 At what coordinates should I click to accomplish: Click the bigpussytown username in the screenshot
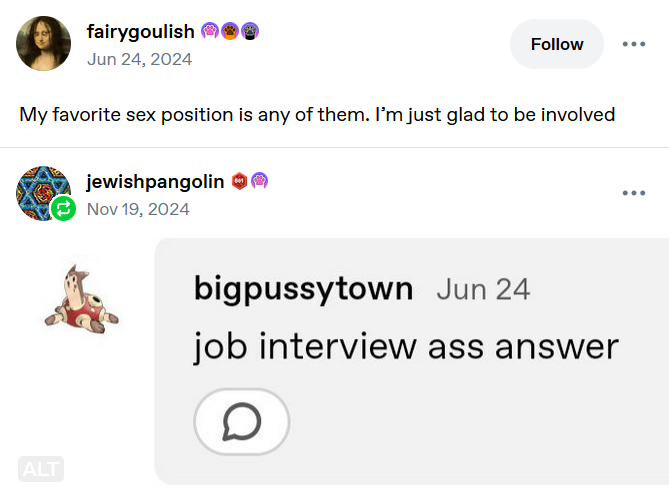click(x=303, y=289)
